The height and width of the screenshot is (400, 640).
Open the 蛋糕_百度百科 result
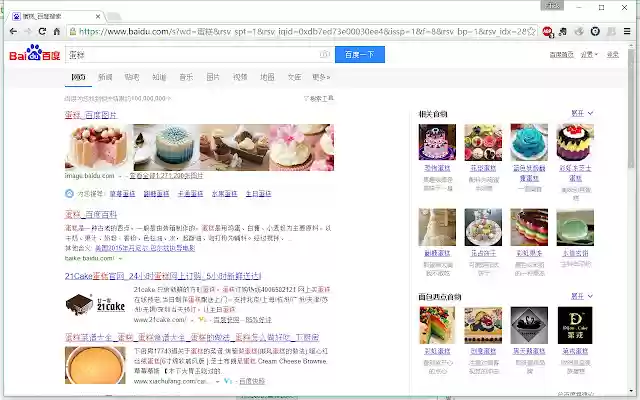pyautogui.click(x=91, y=215)
